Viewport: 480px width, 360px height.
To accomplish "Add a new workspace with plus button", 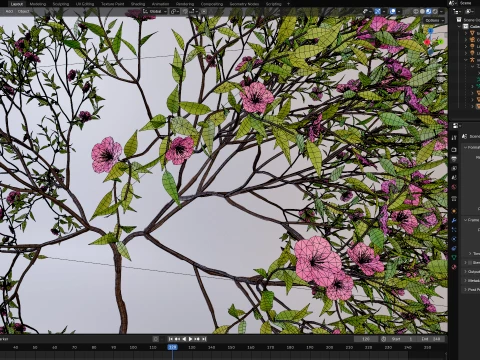I will (x=288, y=4).
